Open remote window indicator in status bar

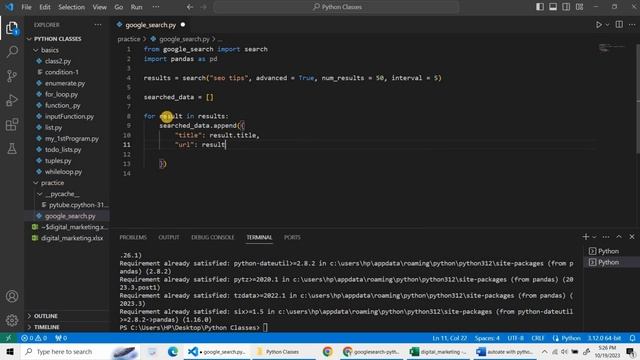pyautogui.click(x=8, y=338)
